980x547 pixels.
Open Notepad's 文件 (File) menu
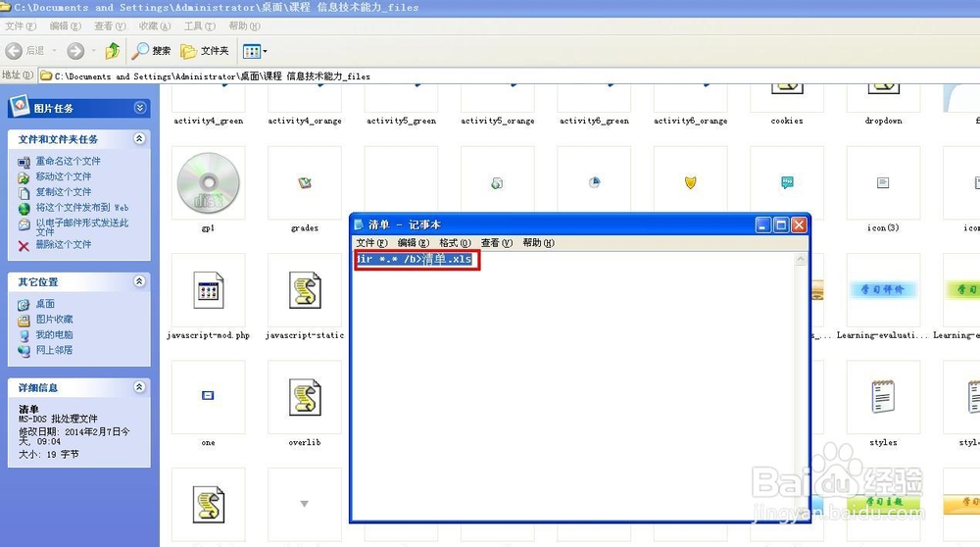click(x=371, y=242)
